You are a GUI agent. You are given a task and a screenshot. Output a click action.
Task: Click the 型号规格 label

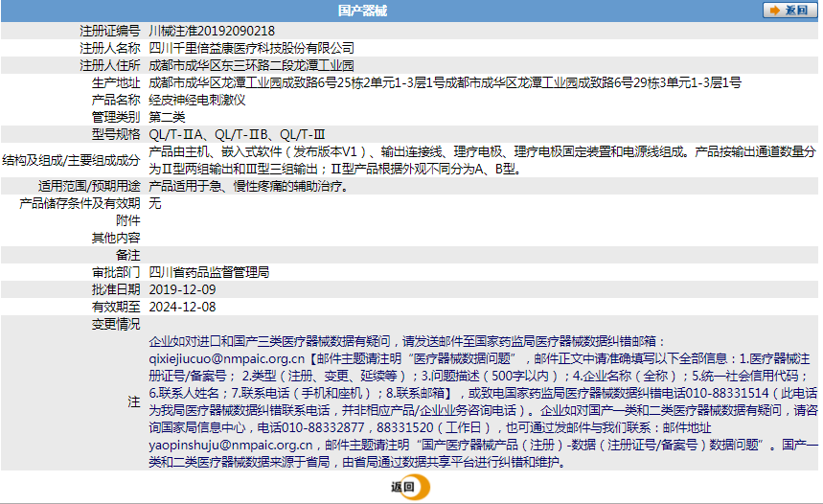coord(116,134)
